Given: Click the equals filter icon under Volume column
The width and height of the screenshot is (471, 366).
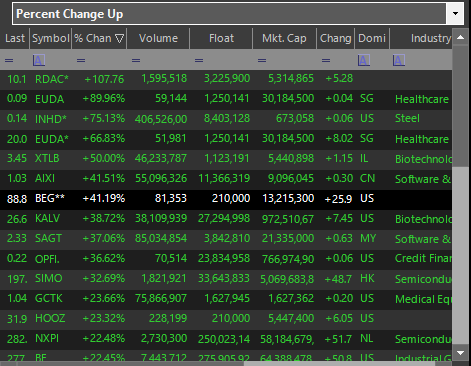Looking at the screenshot, I should click(x=136, y=61).
